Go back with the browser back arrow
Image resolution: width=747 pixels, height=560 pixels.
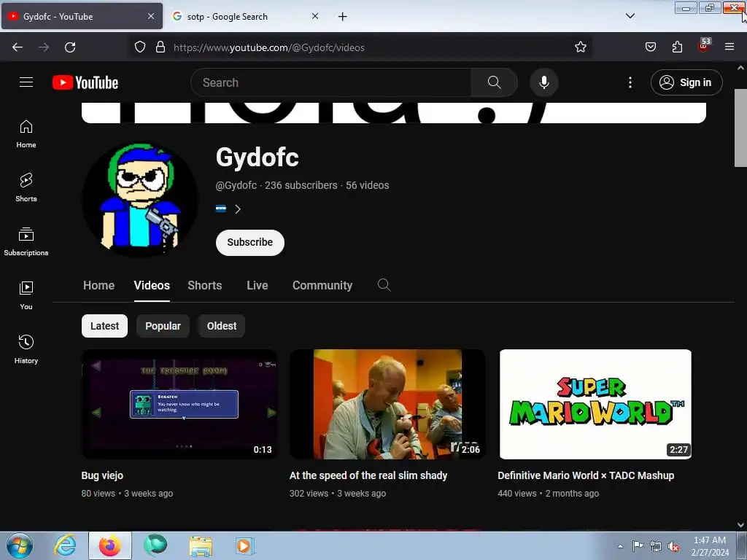18,47
